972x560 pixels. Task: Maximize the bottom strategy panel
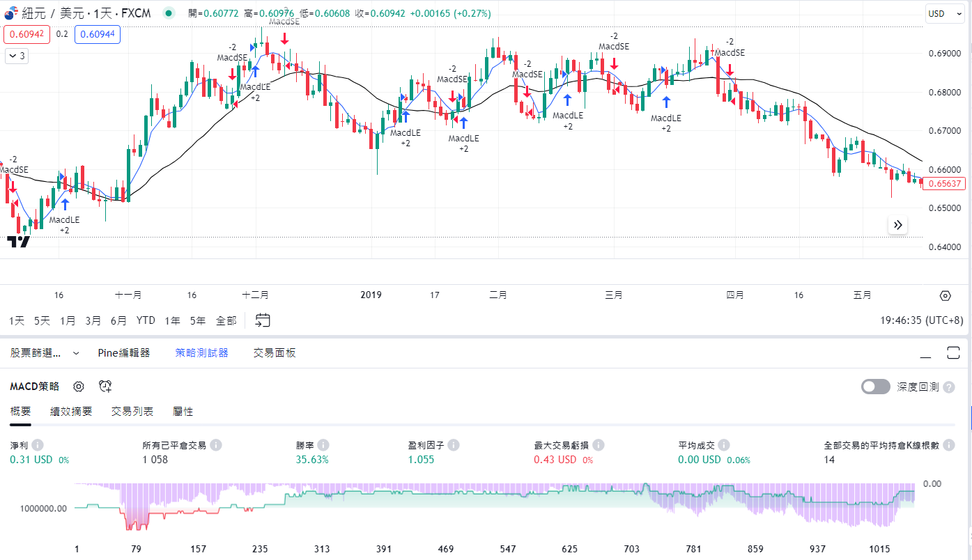953,353
